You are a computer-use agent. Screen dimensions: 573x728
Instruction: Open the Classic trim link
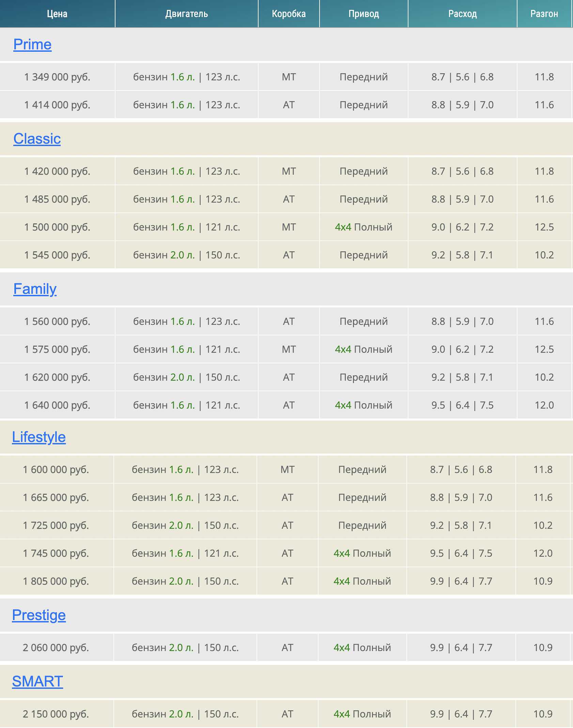pos(37,139)
